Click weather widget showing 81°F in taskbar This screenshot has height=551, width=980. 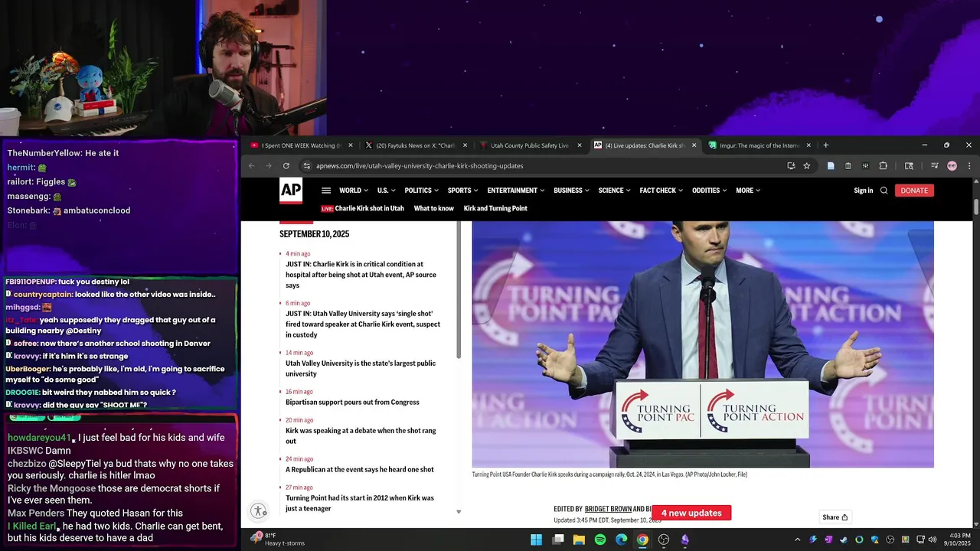(x=279, y=540)
